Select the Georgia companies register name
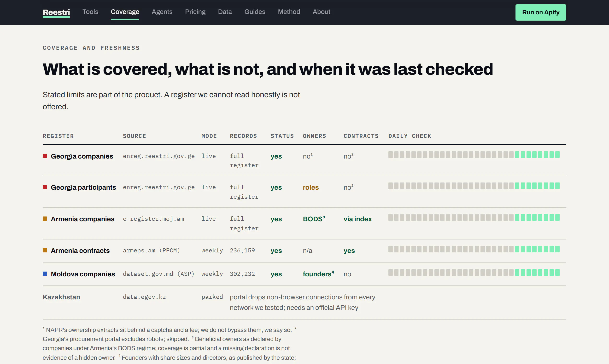 point(82,156)
